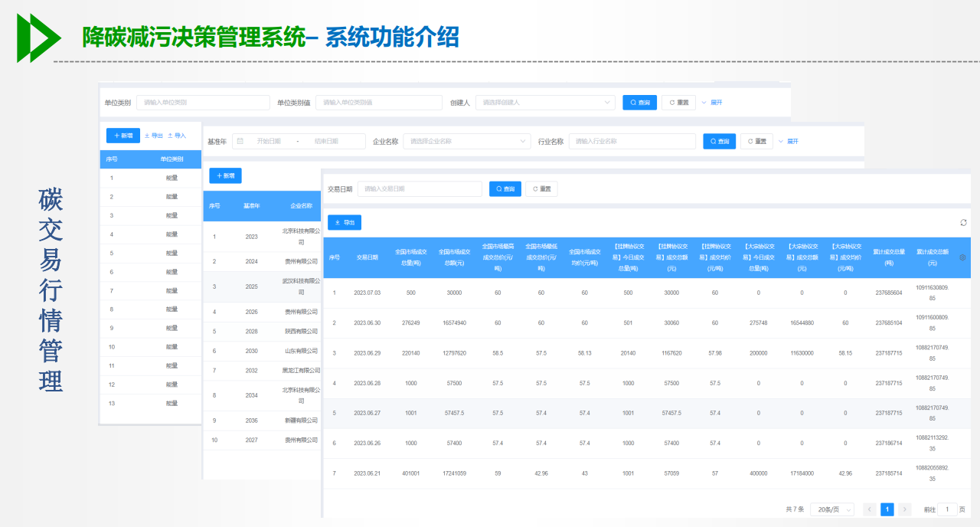Click 重置 in the 单位类别 filter bar
Image resolution: width=980 pixels, height=527 pixels.
[x=678, y=102]
